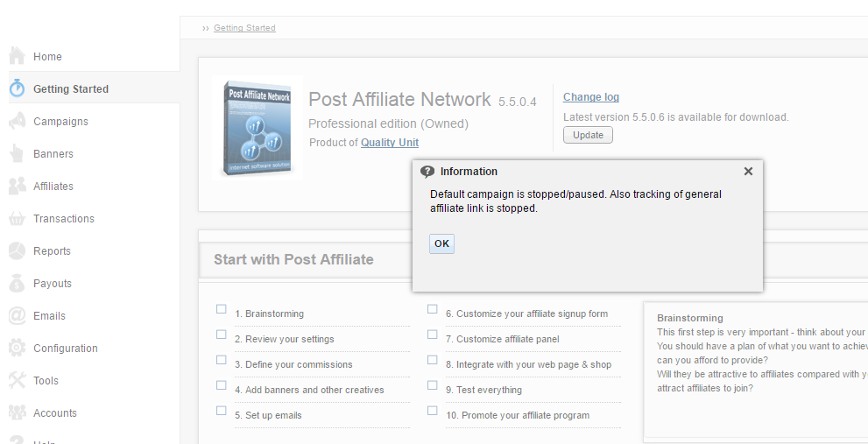Screen dimensions: 868x444
Task: Open the Transactions section
Action: click(x=64, y=219)
